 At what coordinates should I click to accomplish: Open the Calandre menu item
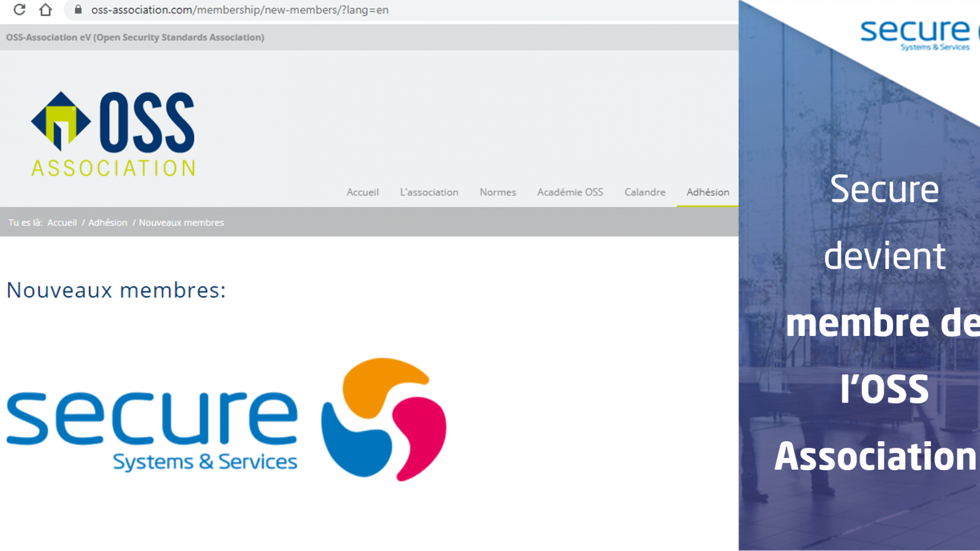(x=645, y=192)
